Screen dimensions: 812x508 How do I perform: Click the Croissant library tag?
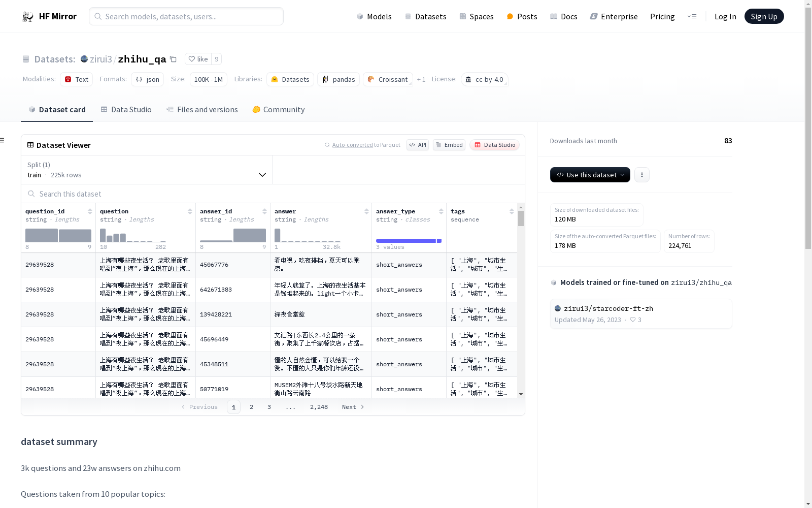point(388,79)
